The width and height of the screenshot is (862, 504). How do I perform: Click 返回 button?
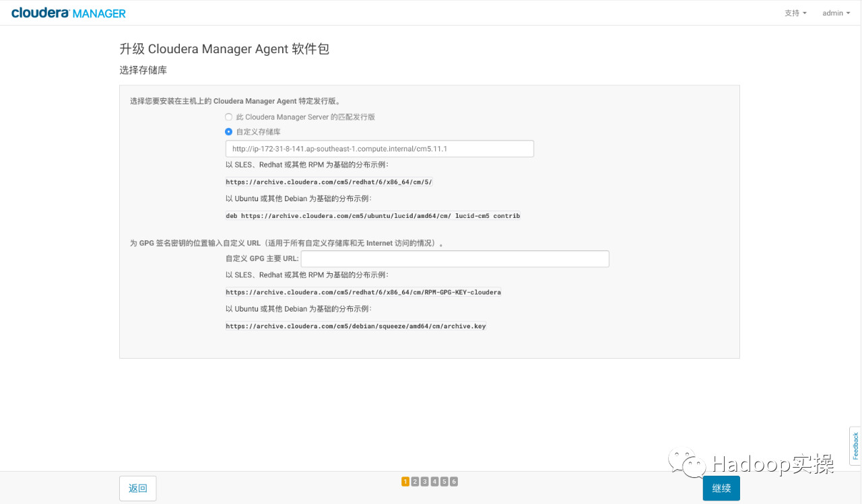point(138,489)
